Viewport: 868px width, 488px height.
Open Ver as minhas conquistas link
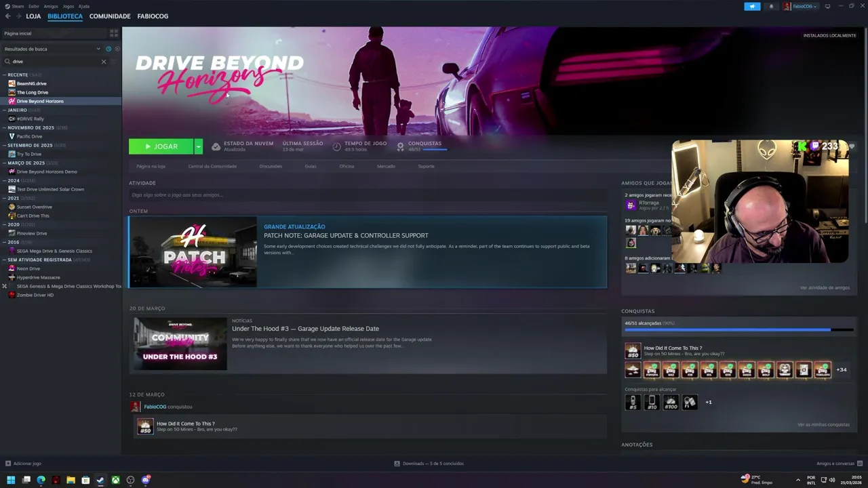click(823, 425)
